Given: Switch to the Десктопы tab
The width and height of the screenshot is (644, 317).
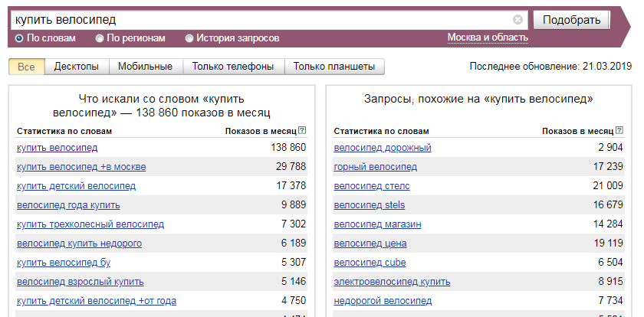Looking at the screenshot, I should (77, 67).
